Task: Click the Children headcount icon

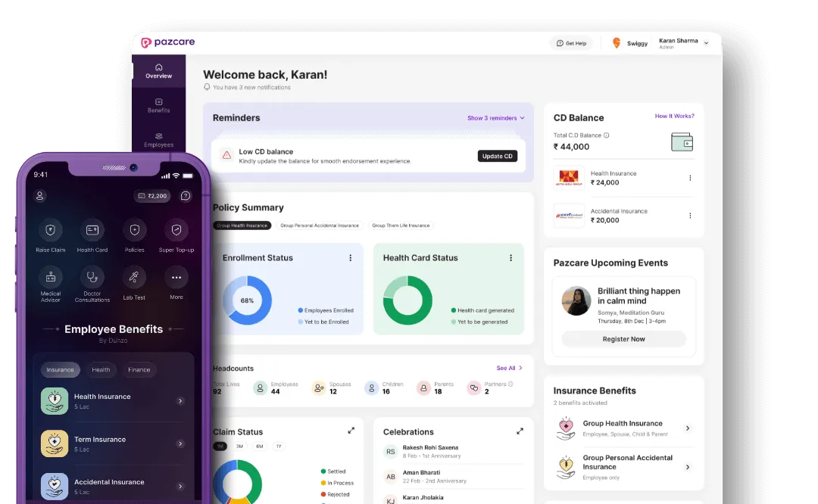Action: tap(371, 387)
